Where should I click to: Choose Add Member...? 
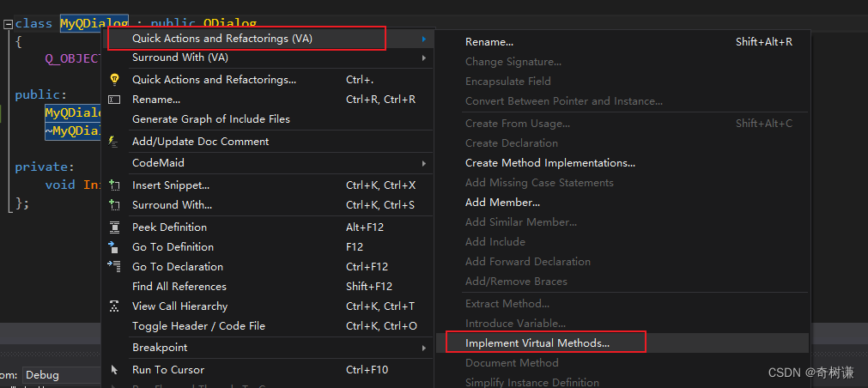[x=622, y=203]
